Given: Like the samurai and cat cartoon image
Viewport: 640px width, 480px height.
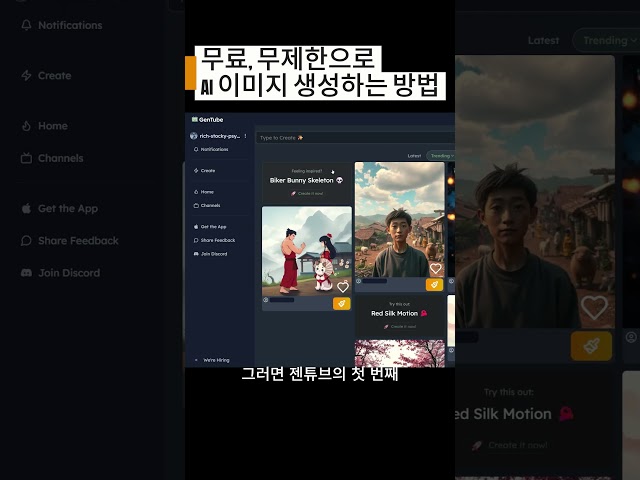Looking at the screenshot, I should click(x=343, y=287).
